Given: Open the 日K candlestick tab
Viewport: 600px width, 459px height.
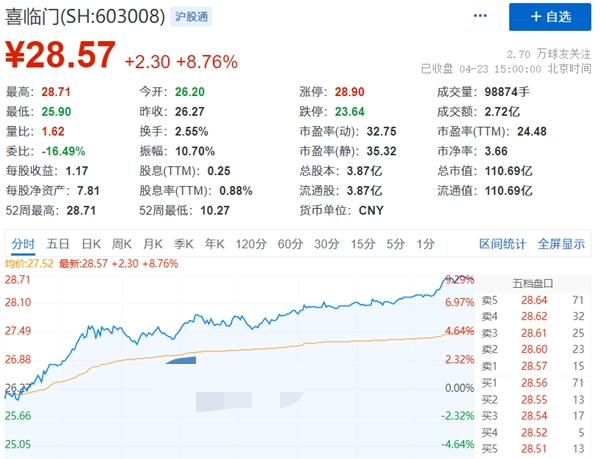Looking at the screenshot, I should coord(91,243).
